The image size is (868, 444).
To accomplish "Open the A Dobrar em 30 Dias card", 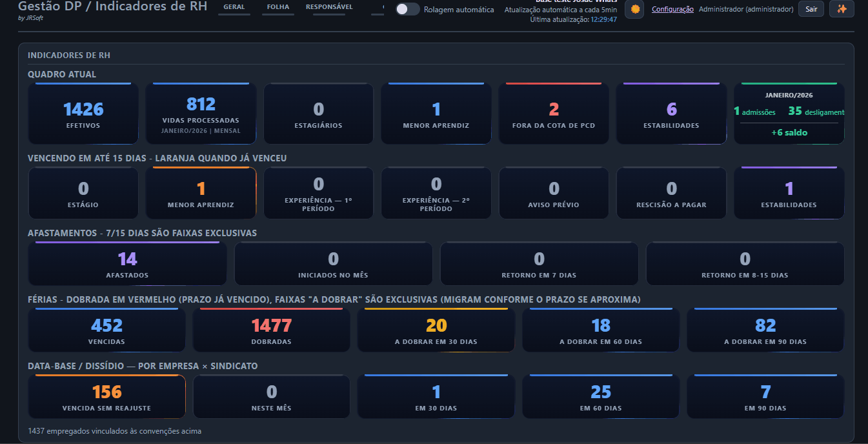I will [x=436, y=330].
